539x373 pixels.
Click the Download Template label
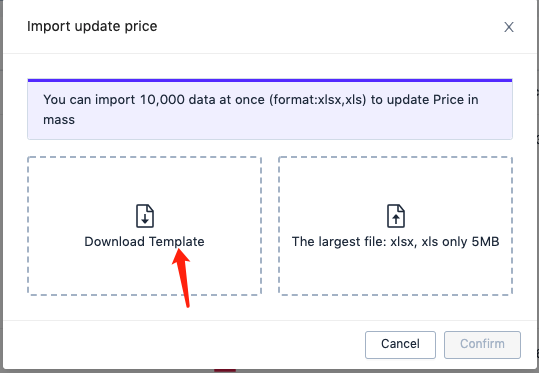point(144,242)
